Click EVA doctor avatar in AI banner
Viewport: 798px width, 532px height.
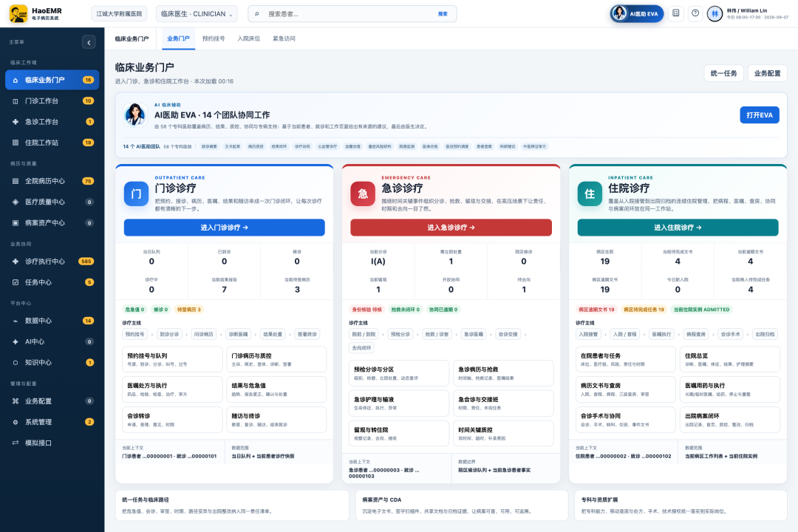coord(135,115)
